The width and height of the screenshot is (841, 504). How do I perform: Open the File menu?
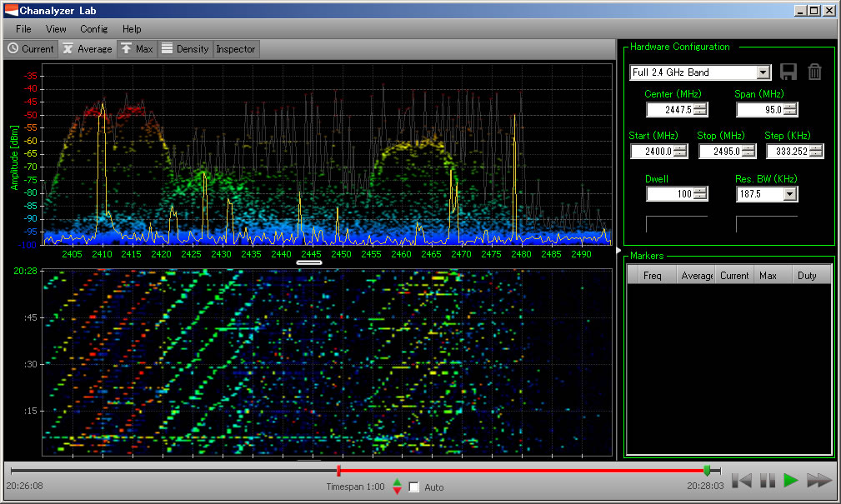23,29
